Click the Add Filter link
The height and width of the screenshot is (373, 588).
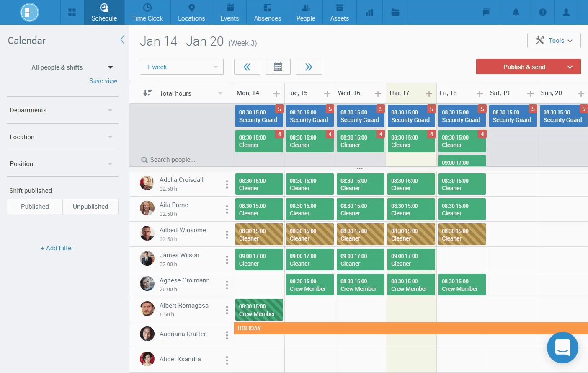coord(57,248)
